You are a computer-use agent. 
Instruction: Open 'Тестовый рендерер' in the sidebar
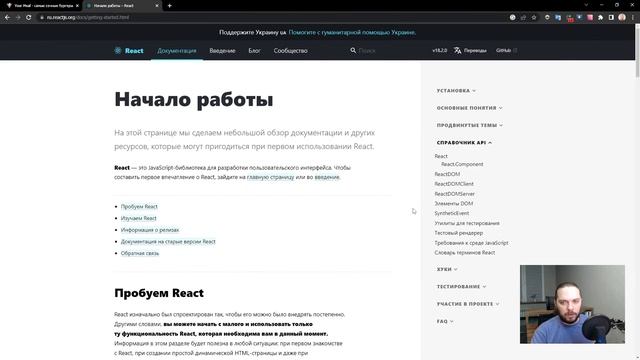coord(458,233)
